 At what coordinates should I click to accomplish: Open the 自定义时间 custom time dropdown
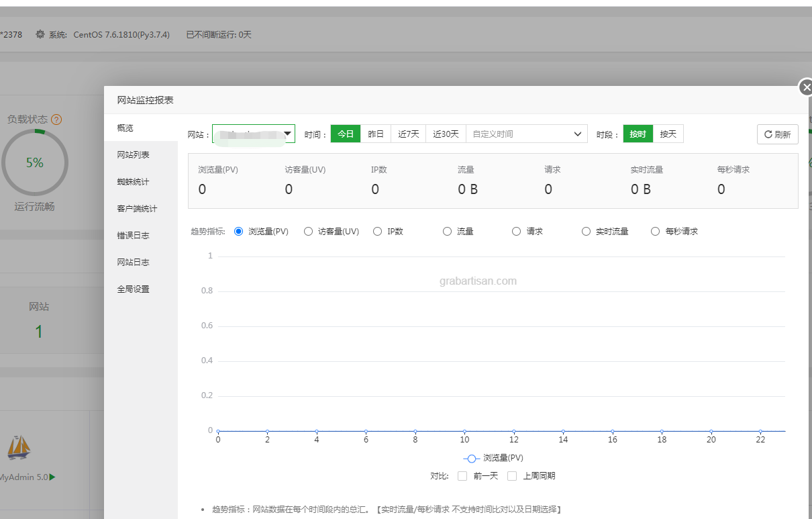(527, 134)
